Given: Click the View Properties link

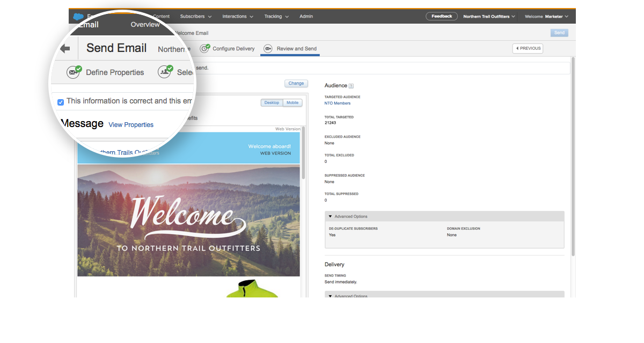Looking at the screenshot, I should pyautogui.click(x=131, y=125).
